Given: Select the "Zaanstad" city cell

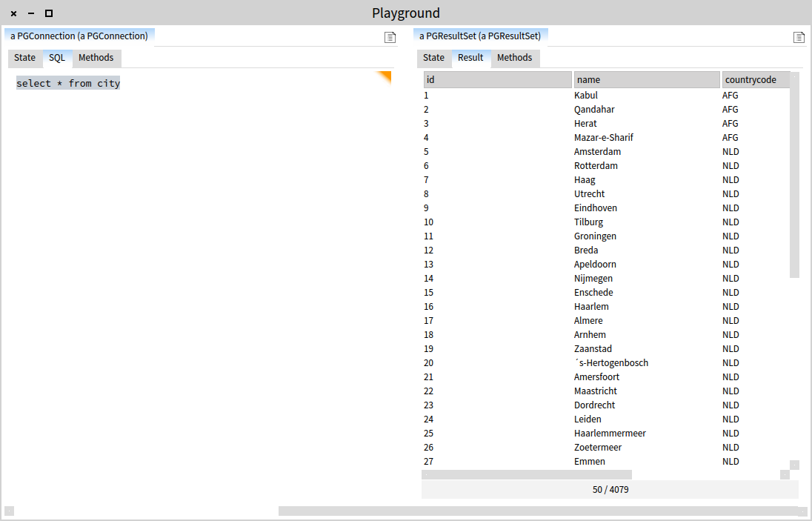Looking at the screenshot, I should [593, 348].
